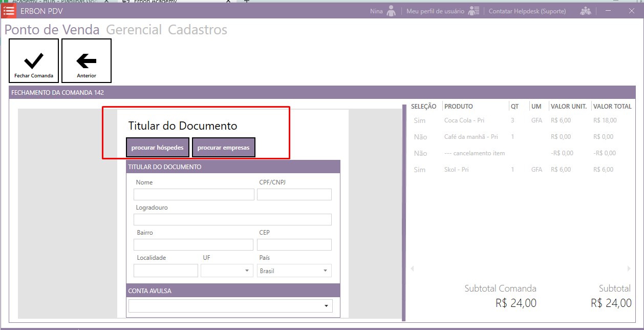Click the Anterior back arrow icon
The width and height of the screenshot is (644, 330).
[x=87, y=61]
